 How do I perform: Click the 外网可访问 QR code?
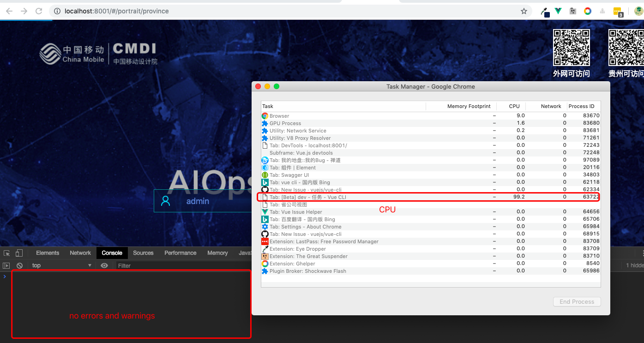point(572,48)
